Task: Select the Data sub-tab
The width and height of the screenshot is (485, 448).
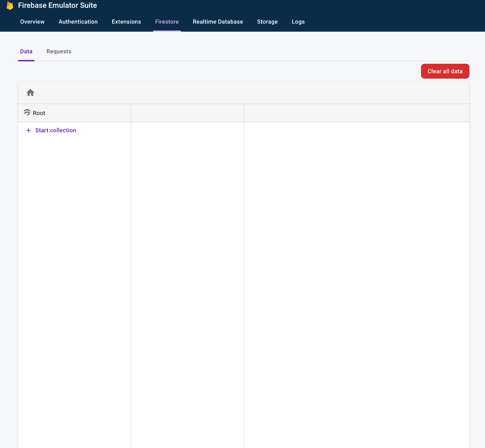Action: [26, 52]
